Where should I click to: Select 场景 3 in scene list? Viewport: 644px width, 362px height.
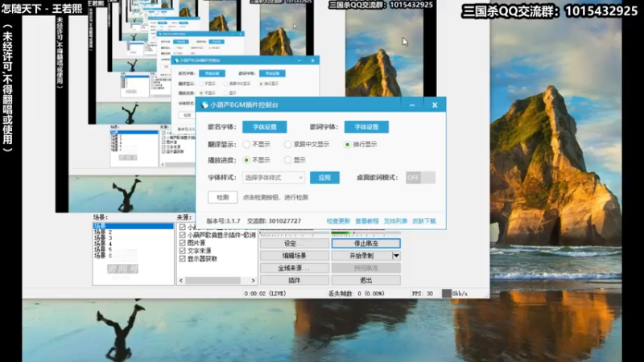click(x=133, y=238)
